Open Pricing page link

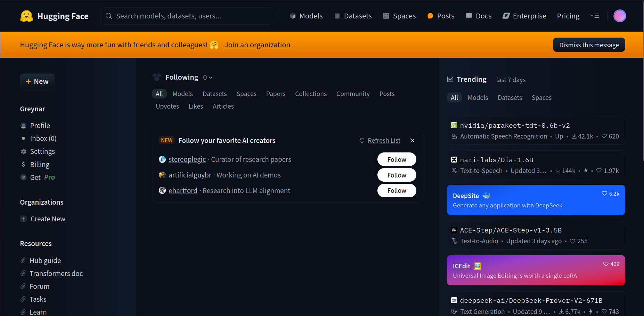pos(568,16)
